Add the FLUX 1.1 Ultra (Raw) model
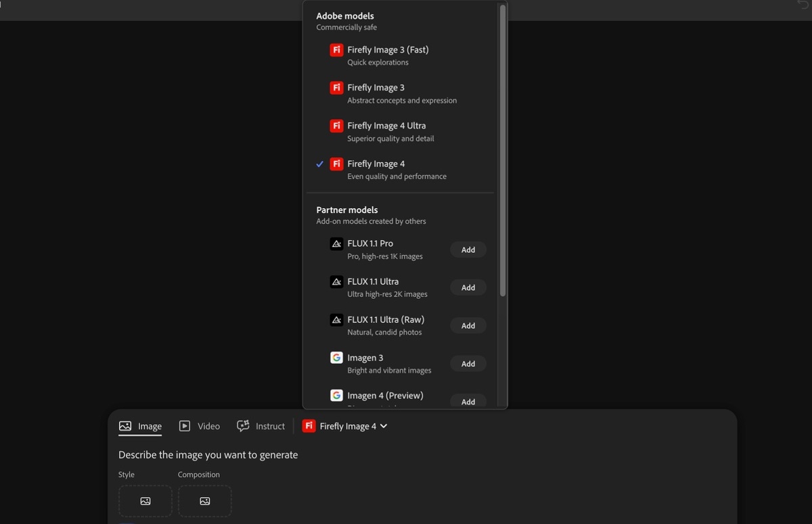This screenshot has height=524, width=812. click(x=468, y=325)
